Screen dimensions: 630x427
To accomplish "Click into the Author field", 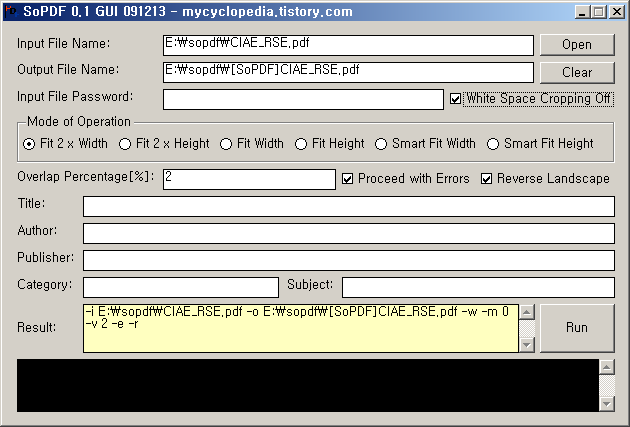I will tap(349, 233).
